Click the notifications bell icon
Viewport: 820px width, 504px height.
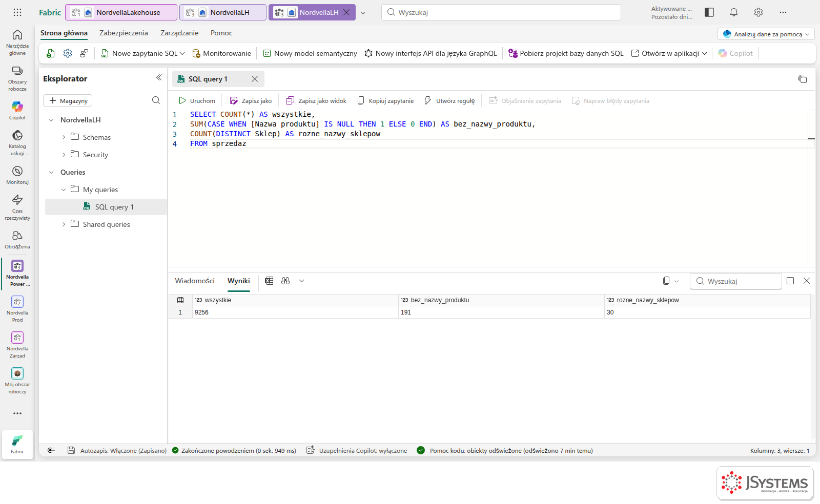pyautogui.click(x=734, y=12)
